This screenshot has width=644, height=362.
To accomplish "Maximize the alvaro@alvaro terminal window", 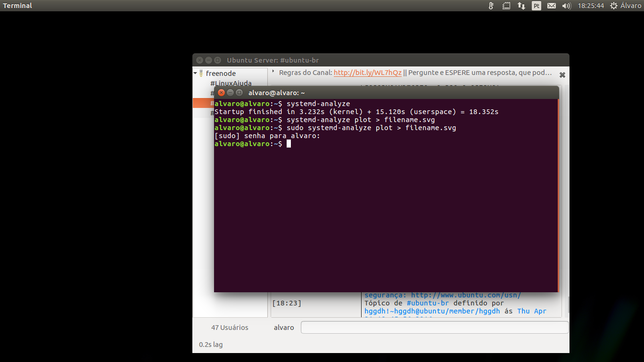I will pos(239,92).
